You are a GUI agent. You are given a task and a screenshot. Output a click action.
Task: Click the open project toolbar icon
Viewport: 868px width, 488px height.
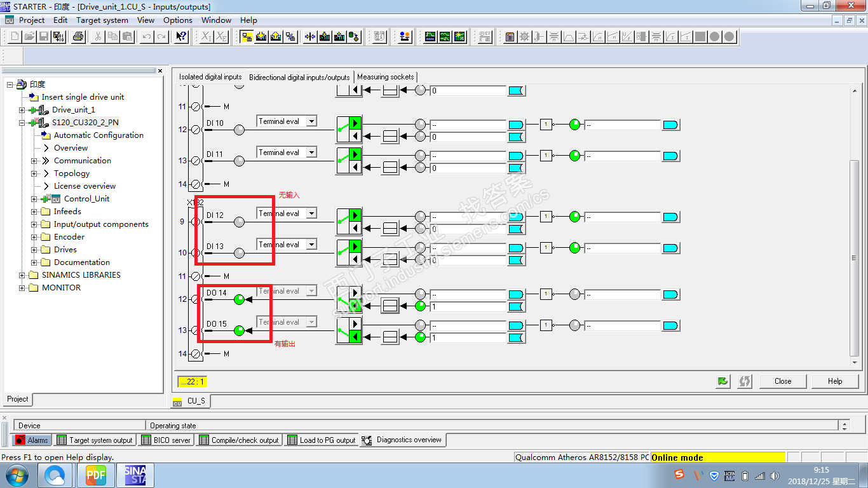tap(29, 37)
